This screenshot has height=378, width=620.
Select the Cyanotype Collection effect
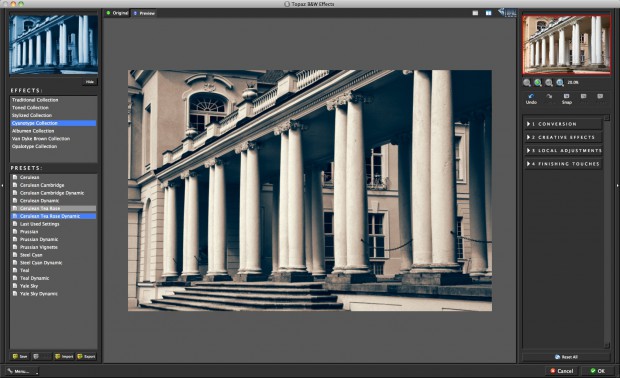pyautogui.click(x=53, y=123)
